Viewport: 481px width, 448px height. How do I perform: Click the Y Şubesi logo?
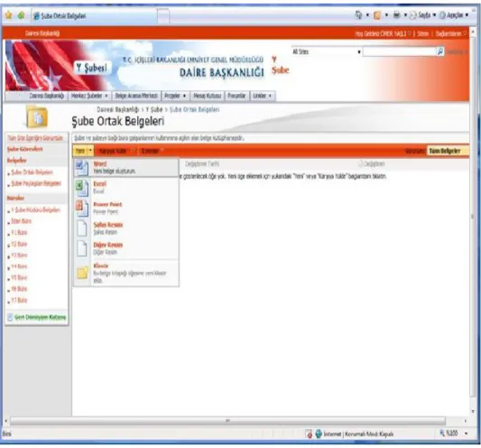coord(92,68)
